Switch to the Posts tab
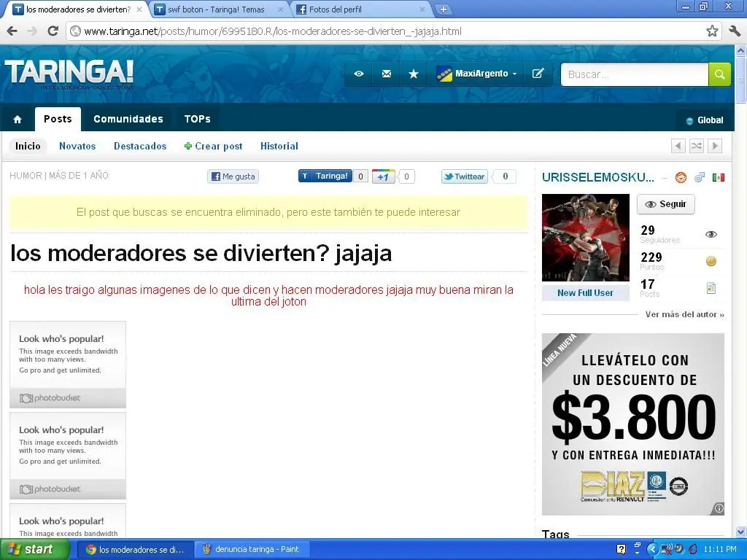The width and height of the screenshot is (747, 560). point(58,119)
